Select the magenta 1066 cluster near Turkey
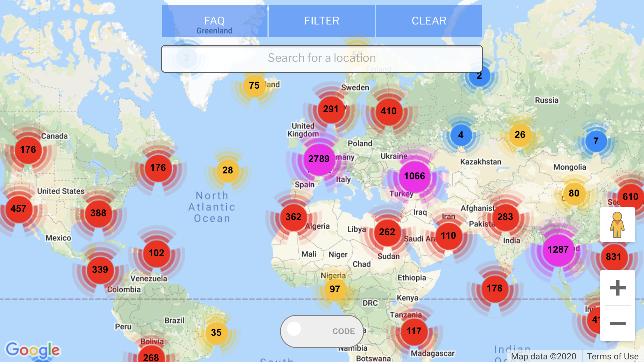Image resolution: width=644 pixels, height=362 pixels. (414, 176)
